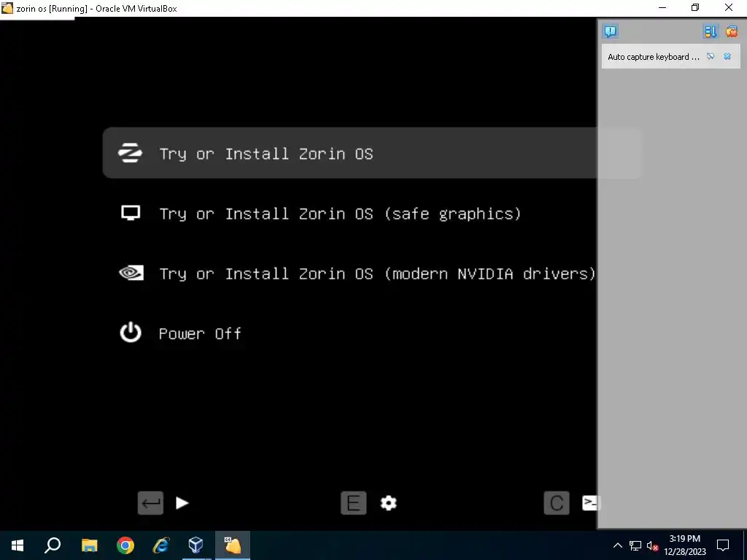The width and height of the screenshot is (747, 560).
Task: Click the power symbol icon
Action: coord(130,332)
